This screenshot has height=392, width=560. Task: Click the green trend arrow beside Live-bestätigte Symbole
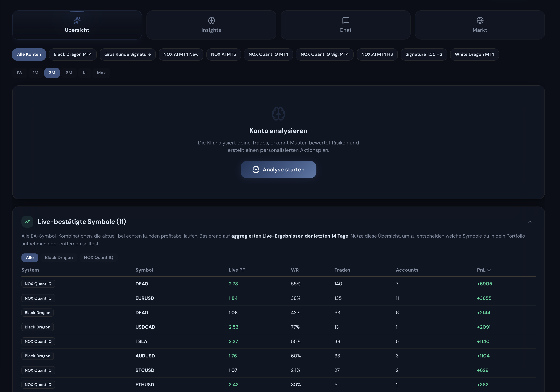coord(27,222)
